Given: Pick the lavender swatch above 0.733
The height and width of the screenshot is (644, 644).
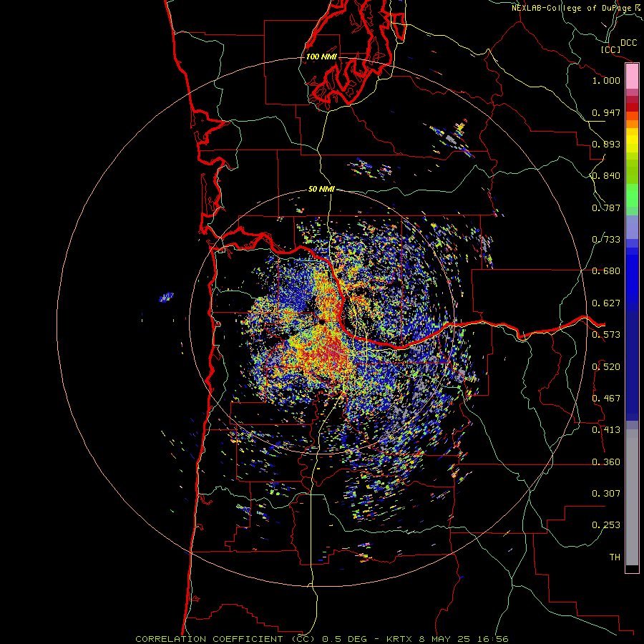Looking at the screenshot, I should 632,227.
